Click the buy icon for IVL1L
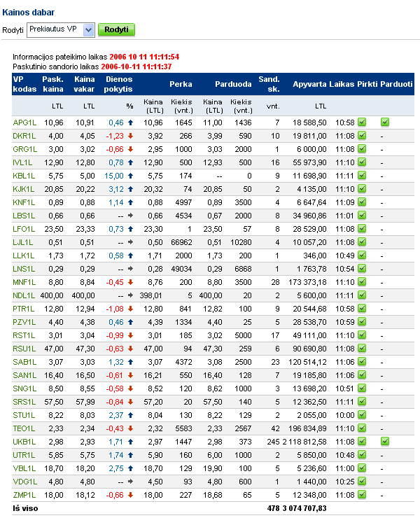The width and height of the screenshot is (420, 518). click(x=362, y=162)
